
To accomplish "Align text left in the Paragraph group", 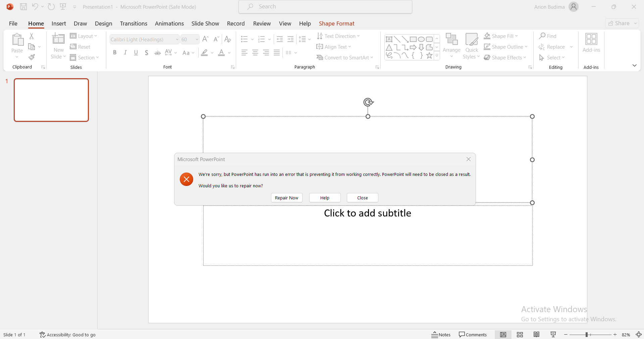I will pyautogui.click(x=245, y=53).
